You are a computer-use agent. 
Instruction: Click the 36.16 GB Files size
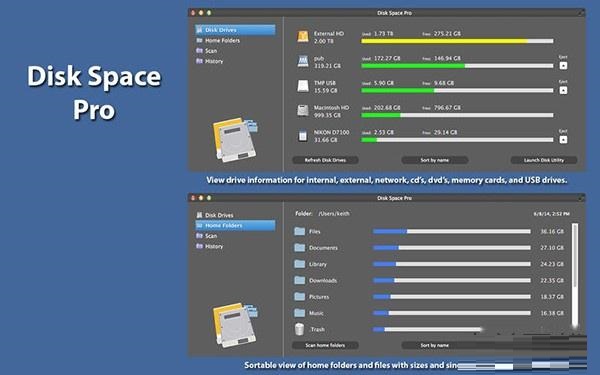coord(552,232)
